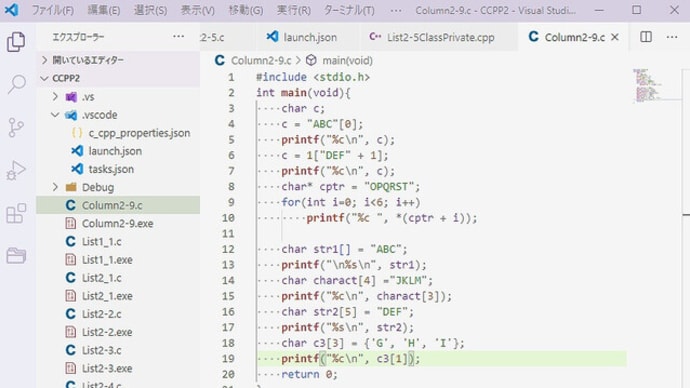Open explorer panel more actions ellipsis
The width and height of the screenshot is (690, 388).
(178, 37)
